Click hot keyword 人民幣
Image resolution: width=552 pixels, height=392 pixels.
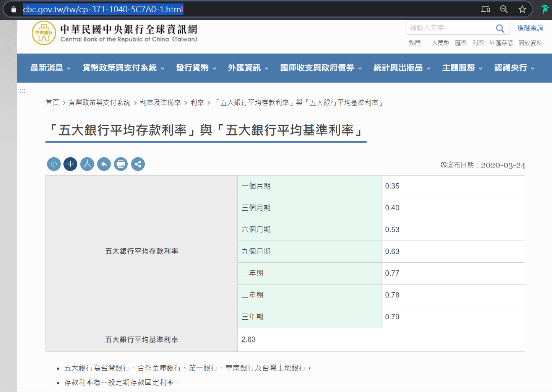(441, 43)
